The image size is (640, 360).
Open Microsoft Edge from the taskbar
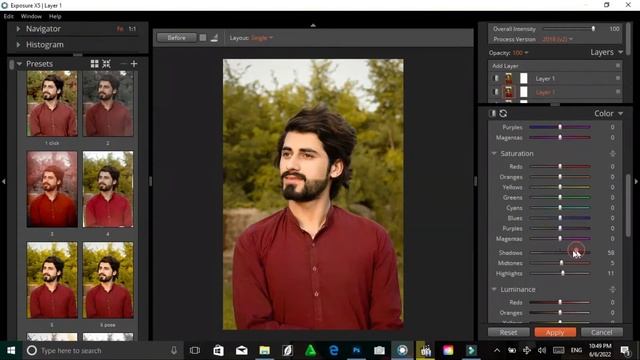(x=333, y=350)
